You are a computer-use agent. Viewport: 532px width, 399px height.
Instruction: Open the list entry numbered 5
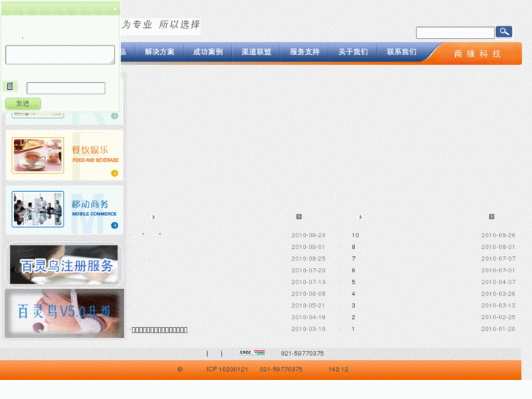pyautogui.click(x=353, y=282)
